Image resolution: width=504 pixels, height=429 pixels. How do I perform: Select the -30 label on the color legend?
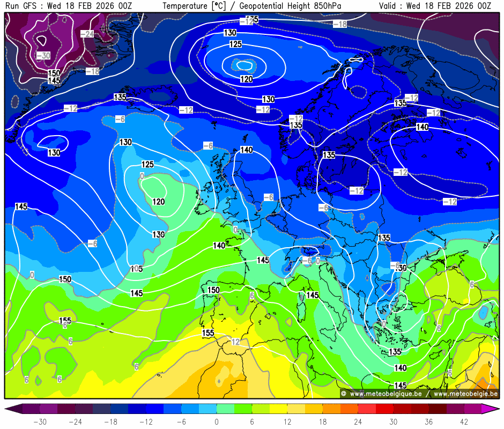click(40, 421)
